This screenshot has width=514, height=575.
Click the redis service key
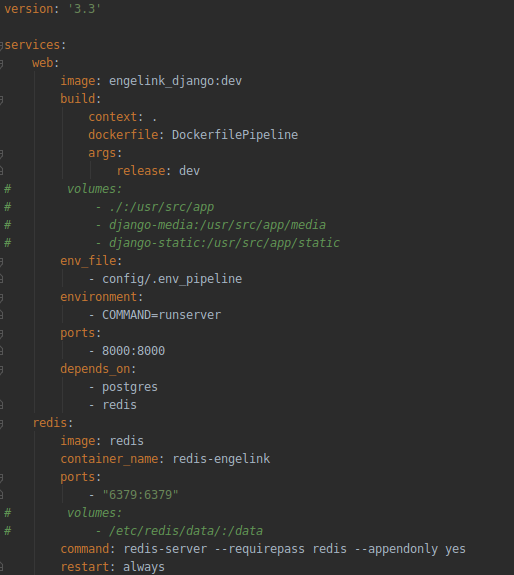50,423
